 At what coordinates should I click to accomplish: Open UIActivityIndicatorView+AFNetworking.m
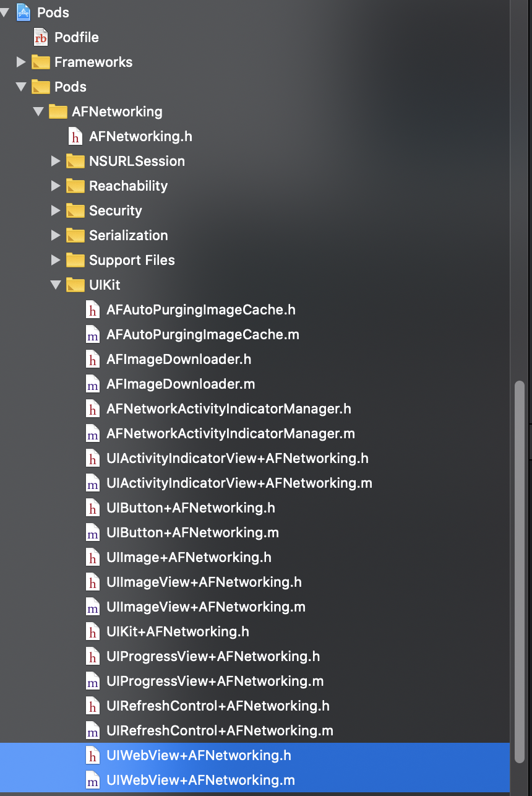point(239,483)
